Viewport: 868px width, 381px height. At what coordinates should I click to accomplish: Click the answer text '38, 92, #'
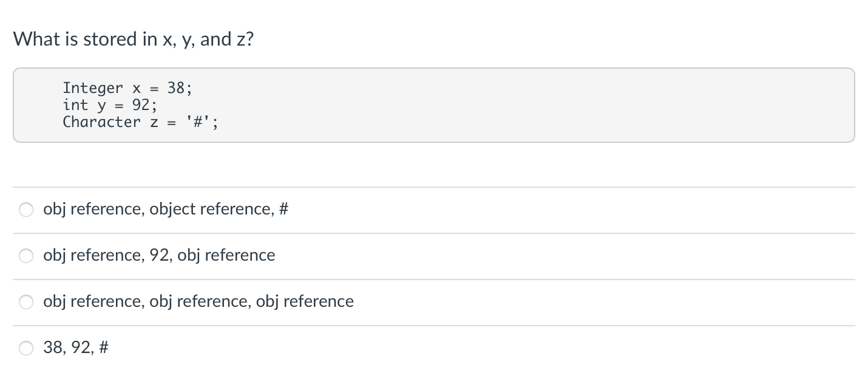(75, 348)
